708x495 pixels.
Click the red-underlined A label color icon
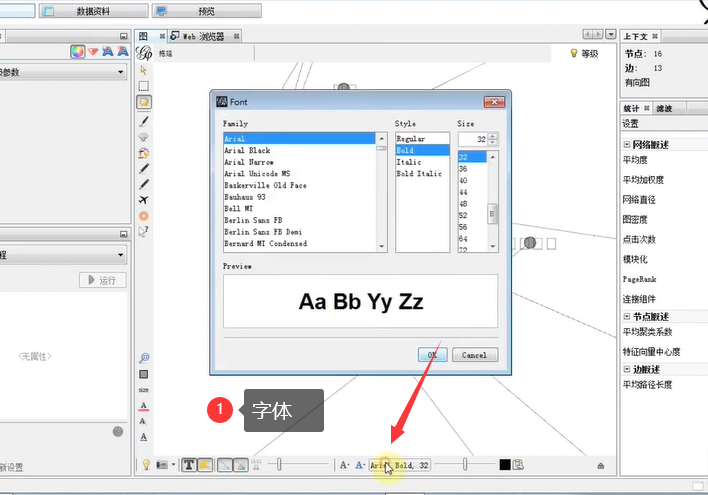[144, 406]
